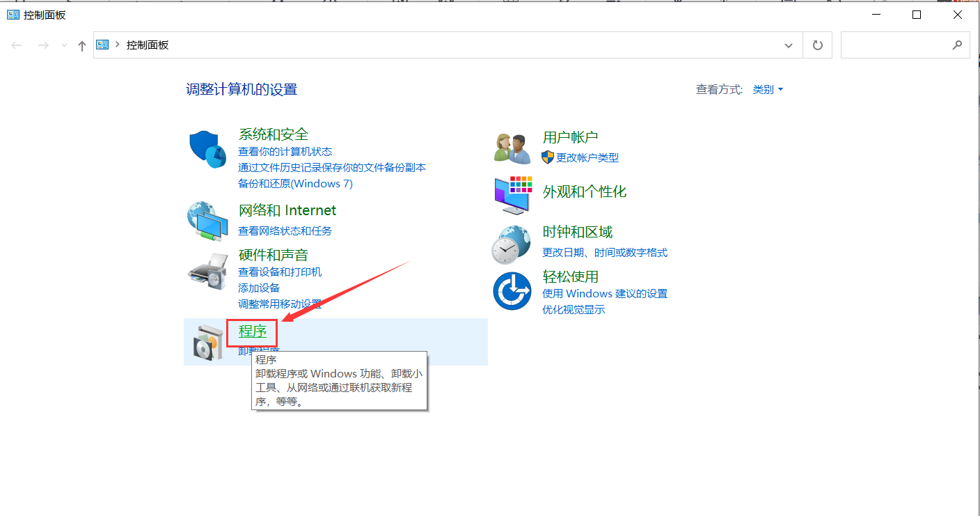Click 更改日期、时间或数字格式 link
Image resolution: width=980 pixels, height=516 pixels.
tap(605, 252)
